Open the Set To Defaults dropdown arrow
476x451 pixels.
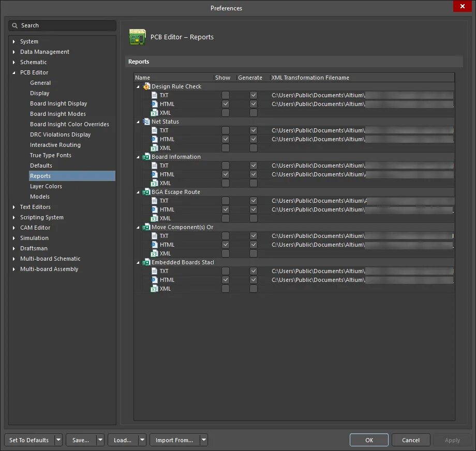pos(58,440)
